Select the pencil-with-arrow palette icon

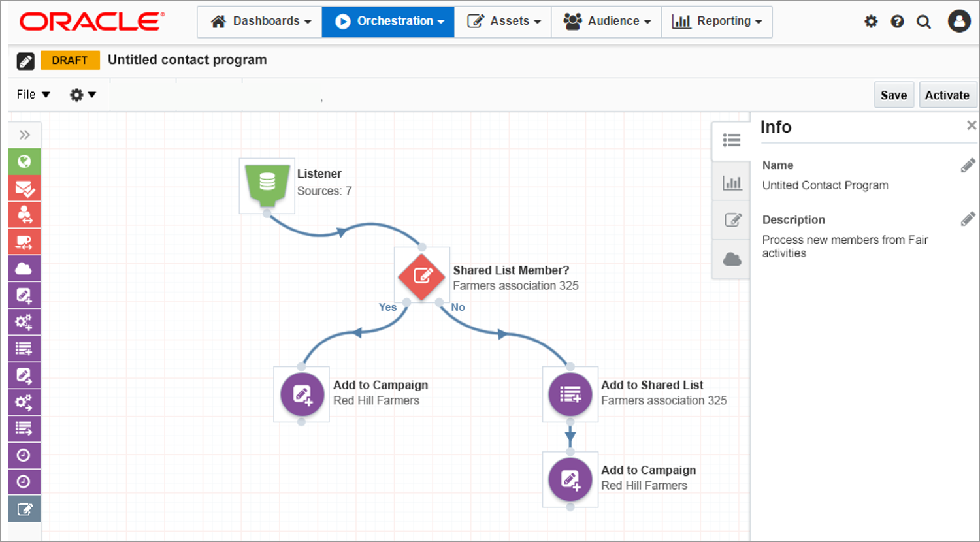coord(25,375)
